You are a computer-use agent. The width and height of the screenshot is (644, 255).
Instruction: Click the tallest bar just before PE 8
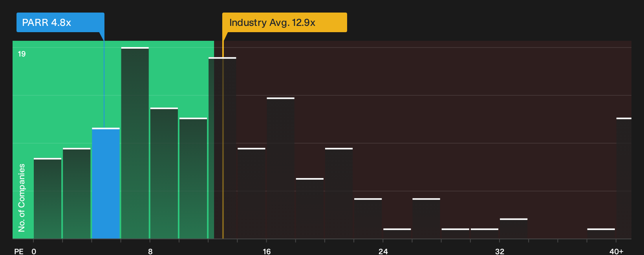(x=135, y=143)
